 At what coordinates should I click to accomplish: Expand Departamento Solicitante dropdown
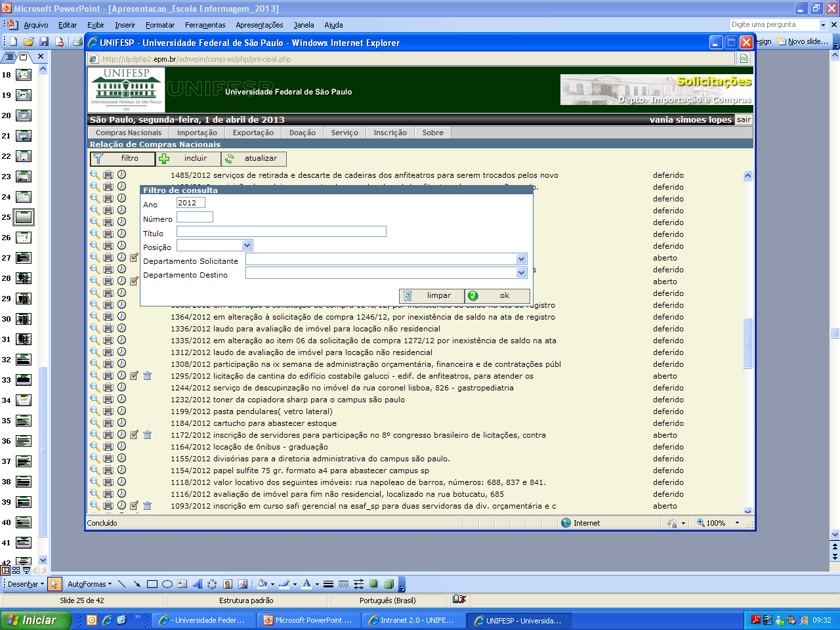pyautogui.click(x=521, y=259)
